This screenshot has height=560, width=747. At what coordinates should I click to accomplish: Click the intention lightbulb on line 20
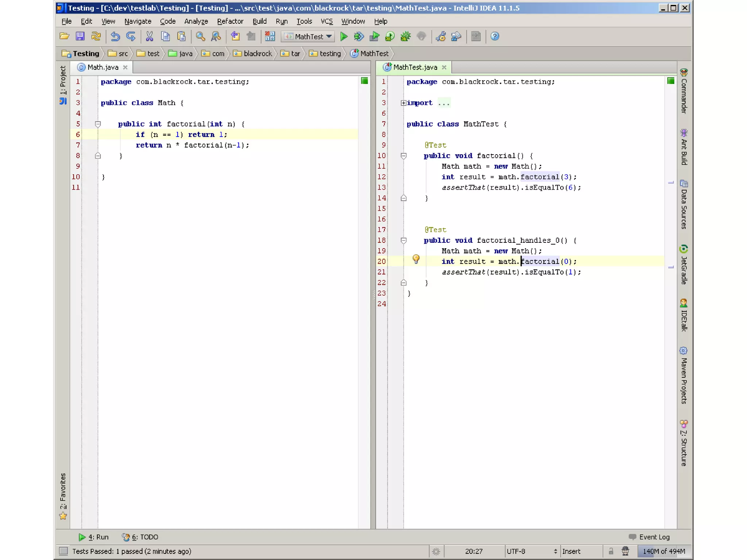(416, 259)
